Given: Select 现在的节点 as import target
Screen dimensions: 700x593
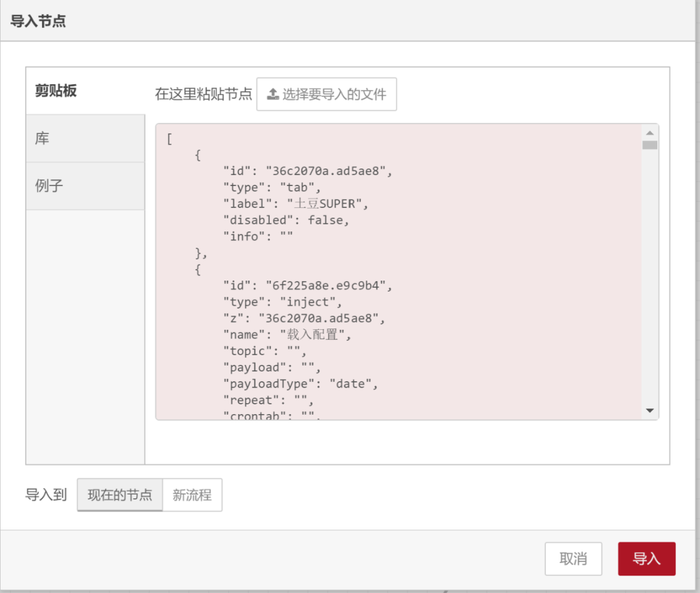Looking at the screenshot, I should click(x=120, y=494).
